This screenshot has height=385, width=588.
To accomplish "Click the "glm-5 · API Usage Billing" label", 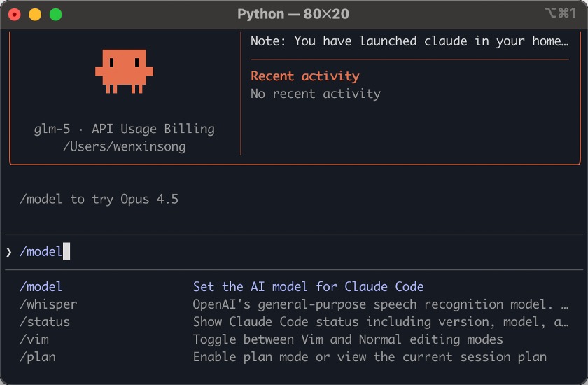I will pos(124,129).
